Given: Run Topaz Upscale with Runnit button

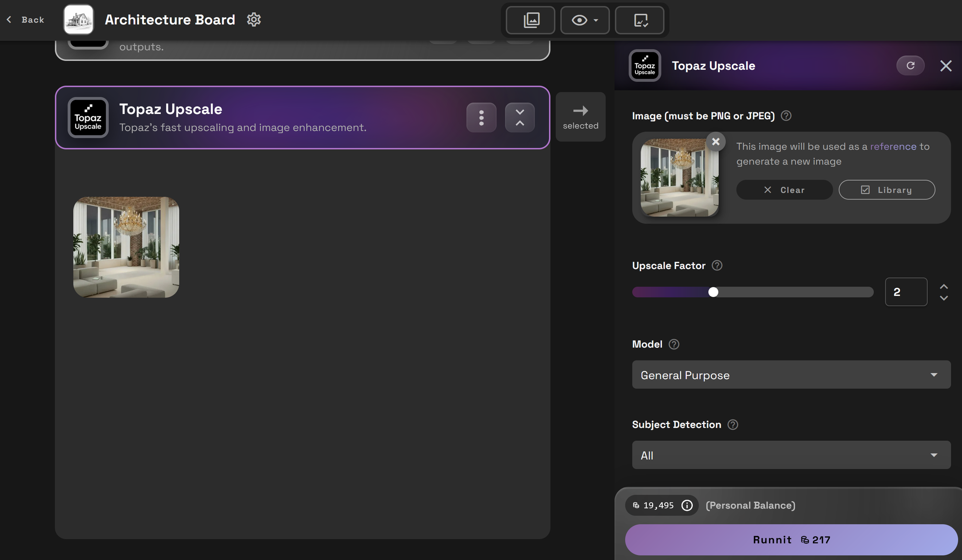Looking at the screenshot, I should [x=791, y=540].
